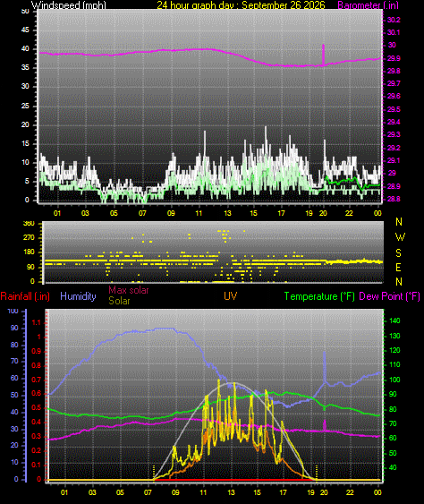Click the Dew Point (°F) legend label
Screen dimensions: 424x504
[x=390, y=296]
